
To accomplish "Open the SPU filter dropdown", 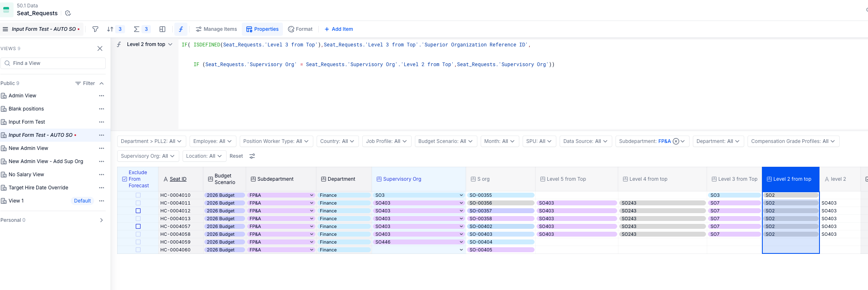I will click(539, 141).
